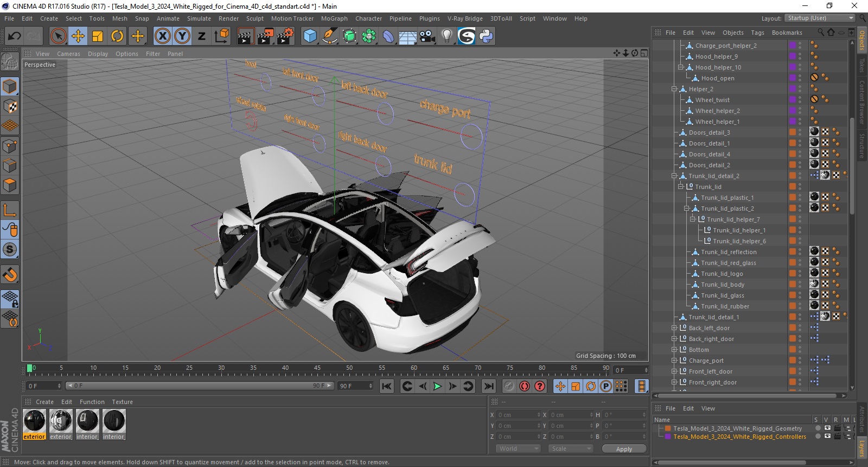Toggle Y axis lock
The image size is (868, 467).
click(x=182, y=36)
